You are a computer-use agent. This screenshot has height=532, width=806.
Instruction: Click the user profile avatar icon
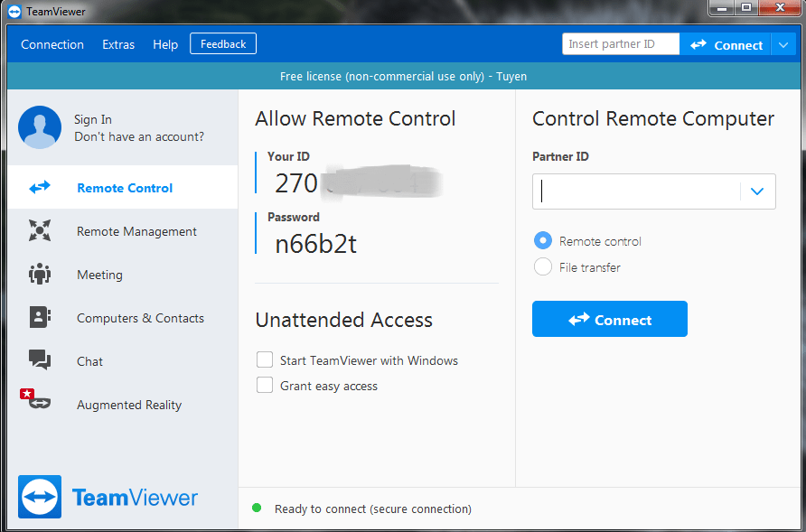[40, 127]
